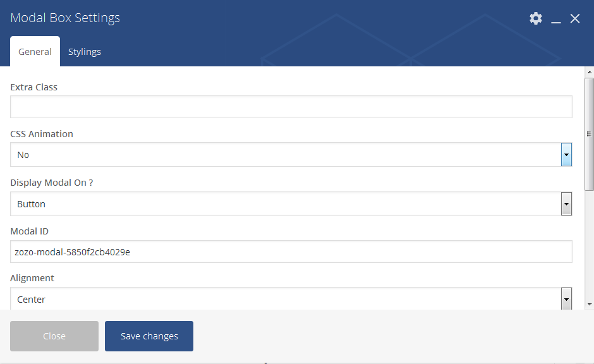Click the CSS Animation field label
Screen dimensions: 594x364
[42, 134]
